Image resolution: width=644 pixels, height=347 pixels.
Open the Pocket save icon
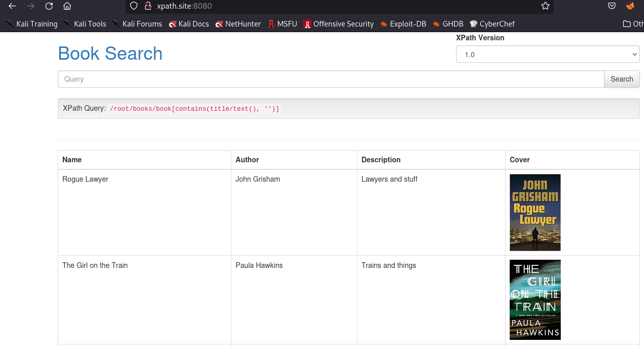click(x=612, y=6)
